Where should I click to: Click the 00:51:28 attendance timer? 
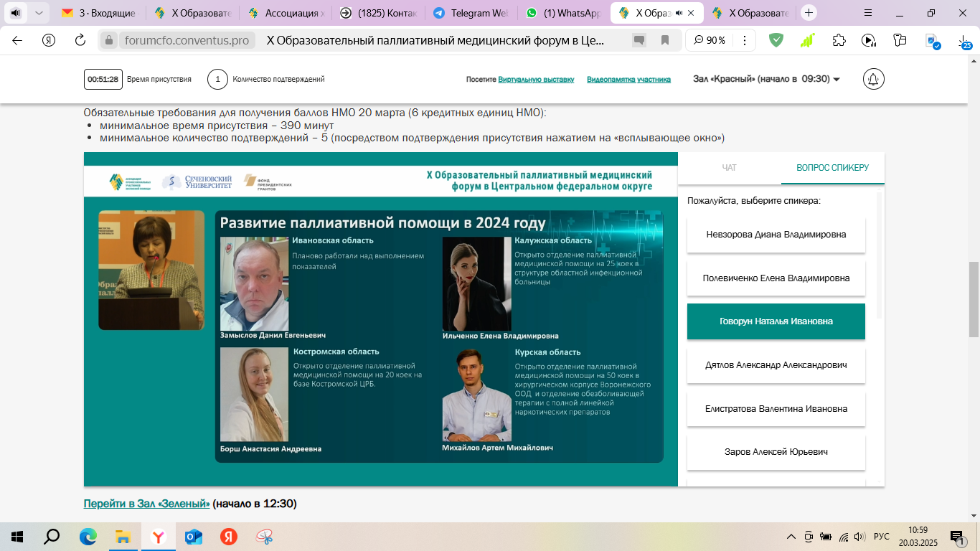coord(103,79)
